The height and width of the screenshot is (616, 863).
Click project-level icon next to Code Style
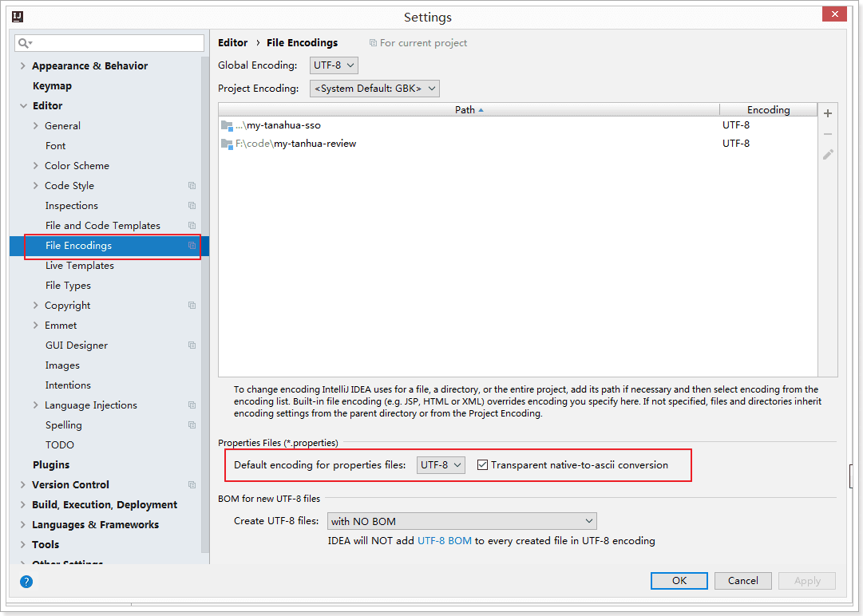(192, 186)
